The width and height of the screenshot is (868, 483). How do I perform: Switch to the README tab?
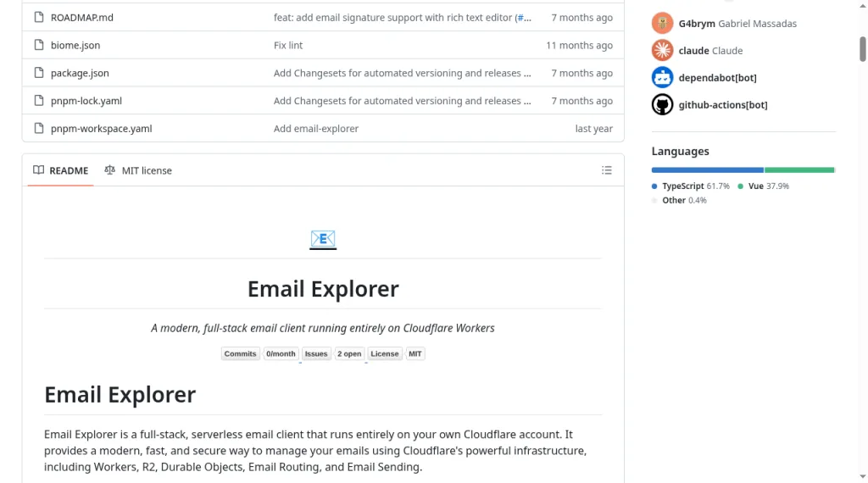pyautogui.click(x=60, y=170)
